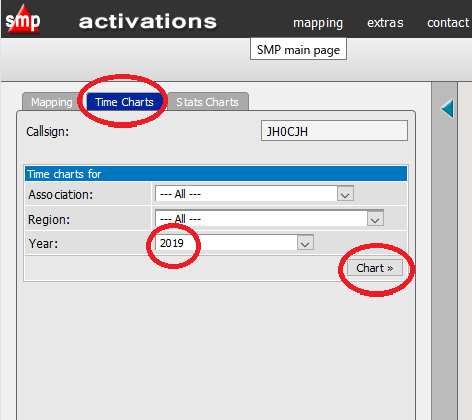Select the Time Charts tab
Viewport: 472px width, 420px height.
click(x=124, y=102)
